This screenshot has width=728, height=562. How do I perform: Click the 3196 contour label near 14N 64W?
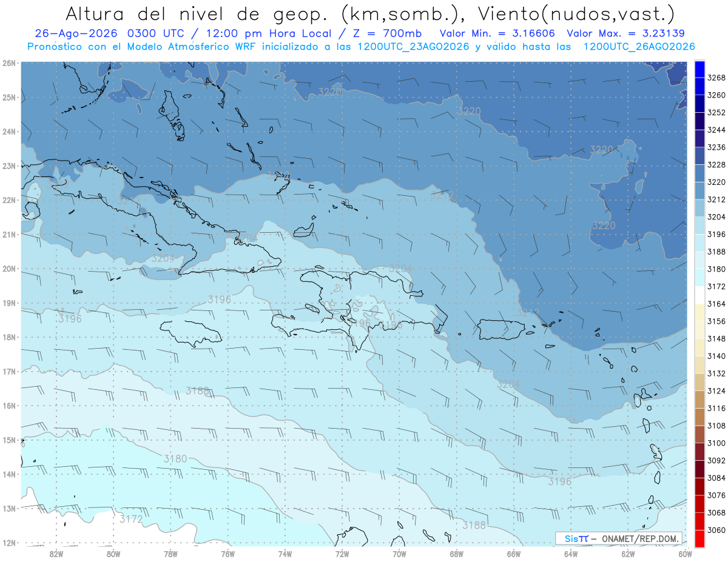[560, 481]
